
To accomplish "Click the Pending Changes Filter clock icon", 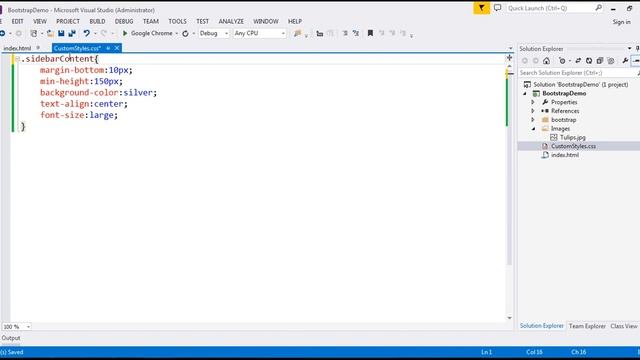I will tap(562, 61).
